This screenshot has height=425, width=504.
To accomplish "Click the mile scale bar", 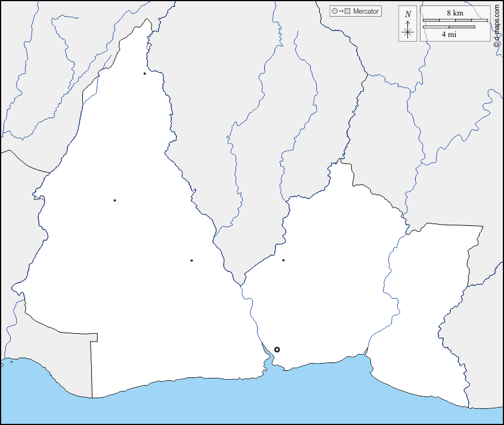I will 449,27.
